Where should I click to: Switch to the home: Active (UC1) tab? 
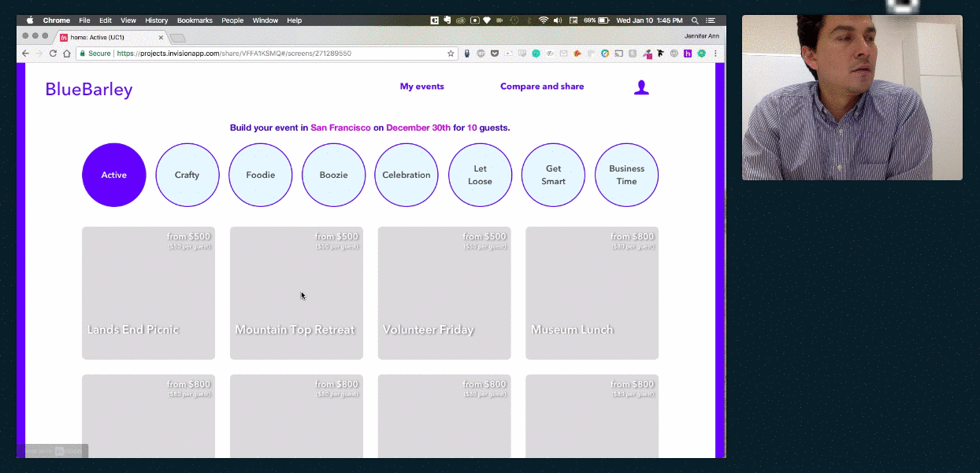(110, 37)
